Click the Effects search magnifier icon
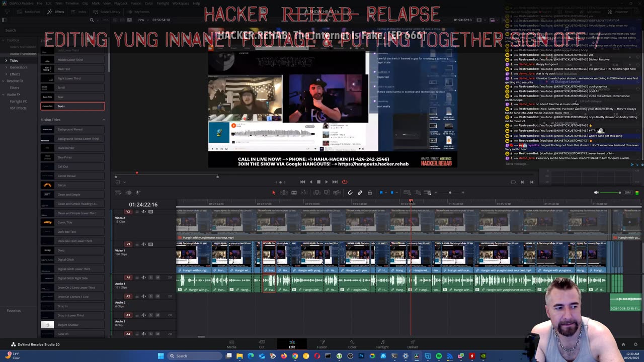This screenshot has height=362, width=644. 92,20
